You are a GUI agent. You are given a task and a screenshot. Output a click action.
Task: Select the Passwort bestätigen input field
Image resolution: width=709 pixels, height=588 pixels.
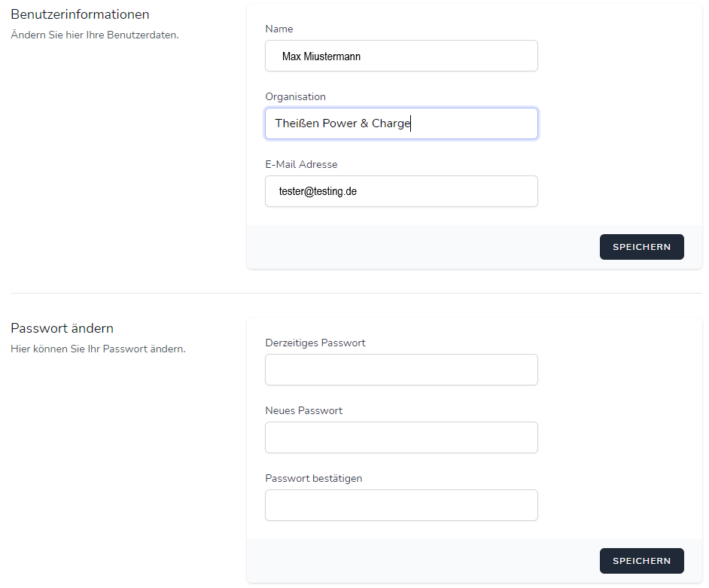[x=401, y=505]
